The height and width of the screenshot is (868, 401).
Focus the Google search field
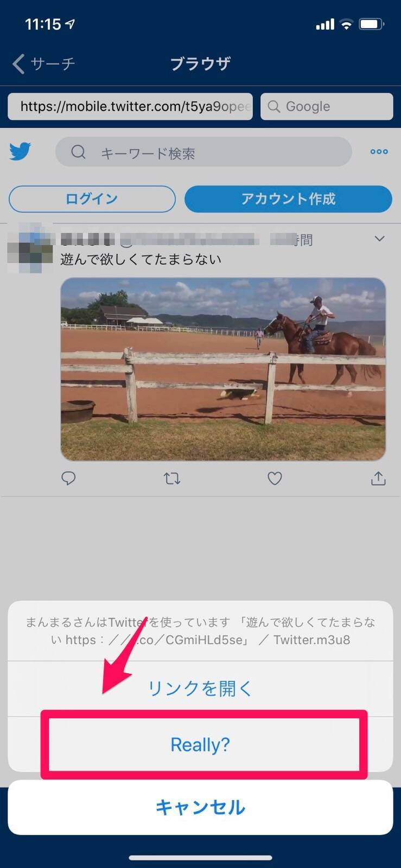pyautogui.click(x=327, y=106)
